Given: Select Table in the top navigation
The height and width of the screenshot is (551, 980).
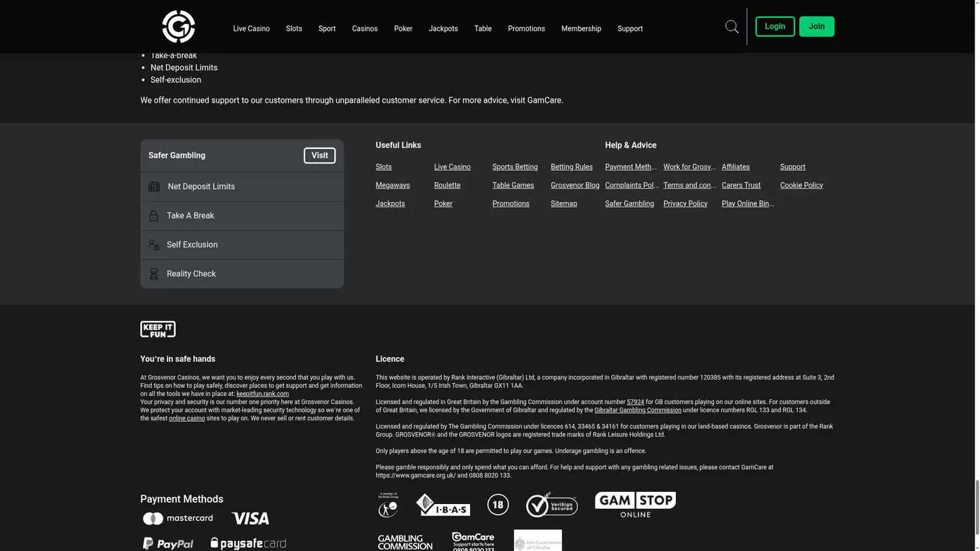Looking at the screenshot, I should pyautogui.click(x=483, y=29).
